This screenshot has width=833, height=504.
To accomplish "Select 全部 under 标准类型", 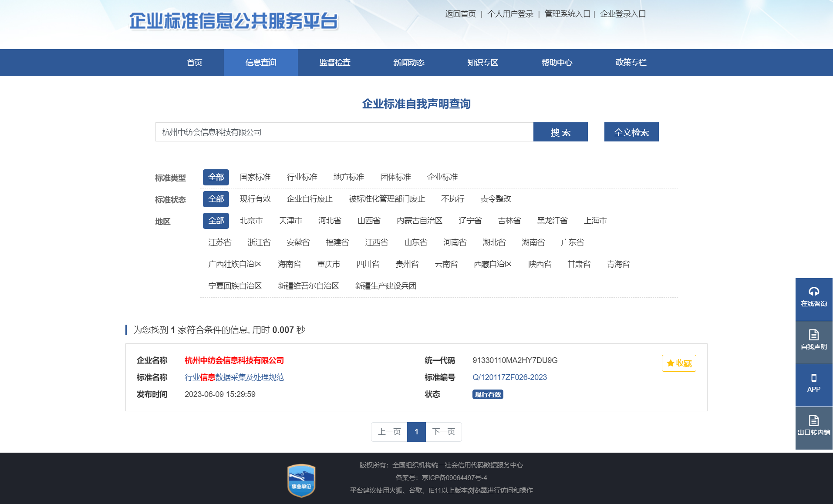I will [x=216, y=177].
